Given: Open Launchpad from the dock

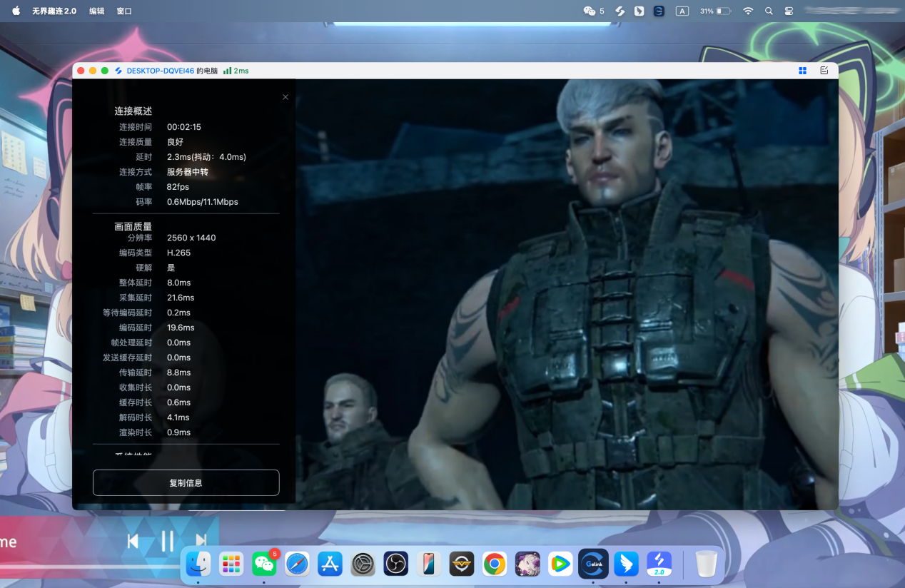Looking at the screenshot, I should click(x=231, y=564).
